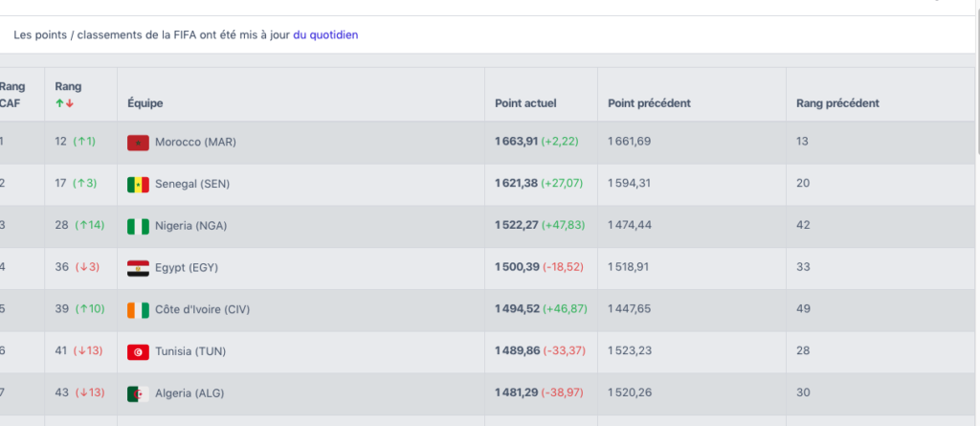Image resolution: width=980 pixels, height=426 pixels.
Task: Click the Tunisia flag icon
Action: [x=138, y=352]
